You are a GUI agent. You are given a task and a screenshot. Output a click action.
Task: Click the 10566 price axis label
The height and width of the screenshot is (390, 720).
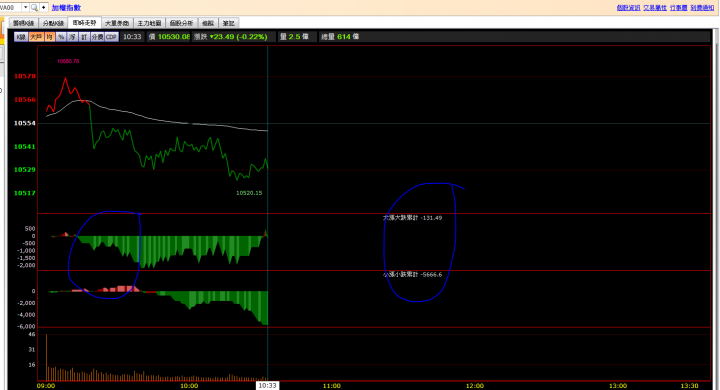pyautogui.click(x=24, y=100)
